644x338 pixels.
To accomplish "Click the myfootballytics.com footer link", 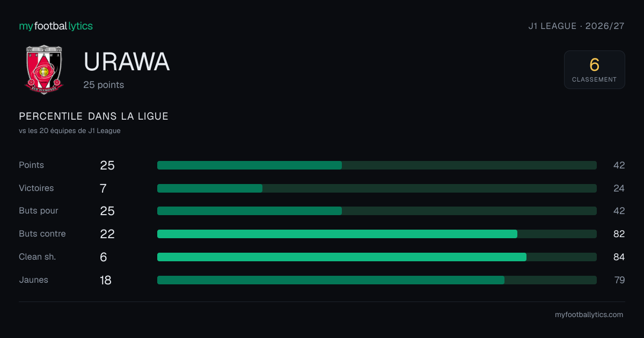I will tap(589, 315).
